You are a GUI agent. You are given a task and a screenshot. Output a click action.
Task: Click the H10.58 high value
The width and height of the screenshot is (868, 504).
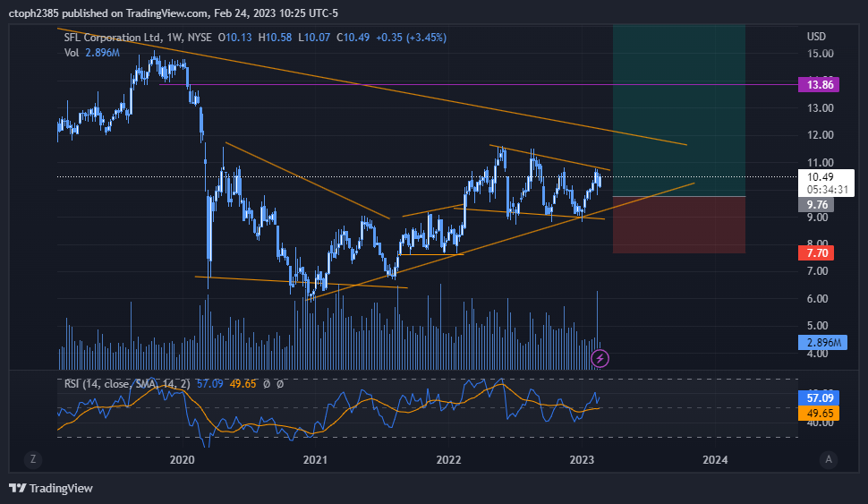click(275, 37)
